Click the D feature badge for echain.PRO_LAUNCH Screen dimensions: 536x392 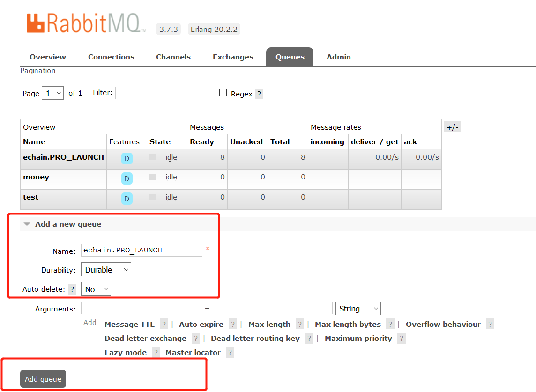[x=127, y=159]
